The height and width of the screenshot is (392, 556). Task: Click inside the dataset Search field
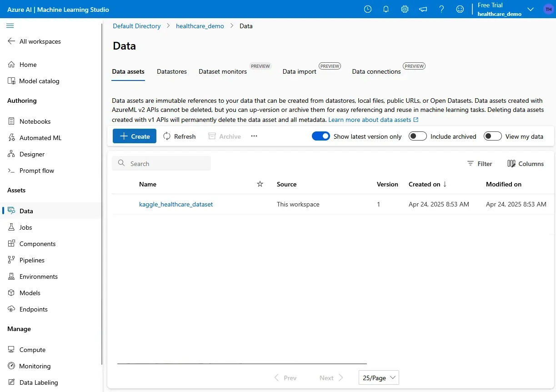(x=161, y=163)
